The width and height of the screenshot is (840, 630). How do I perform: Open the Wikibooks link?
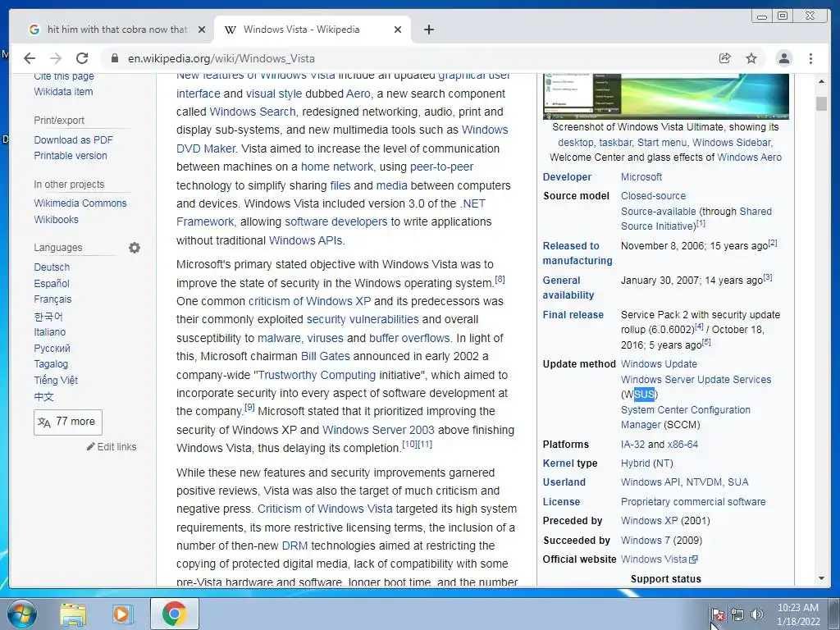[56, 219]
